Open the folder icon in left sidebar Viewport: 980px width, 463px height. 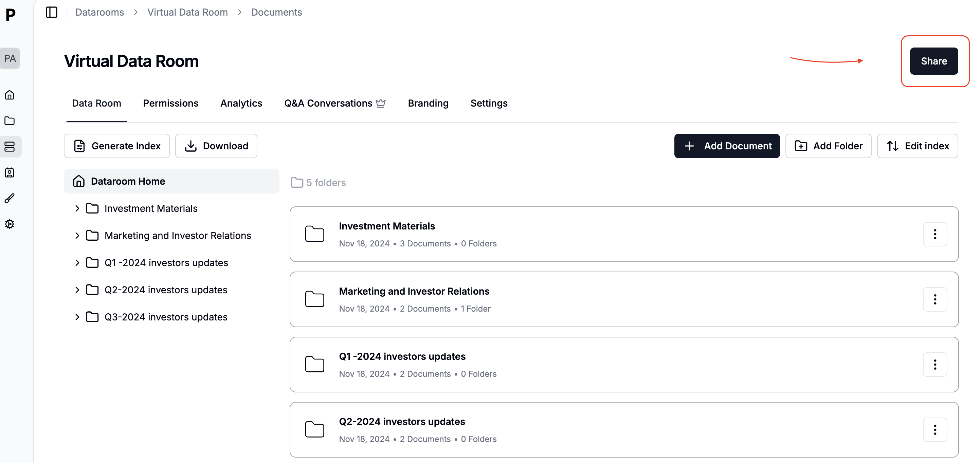[x=10, y=121]
